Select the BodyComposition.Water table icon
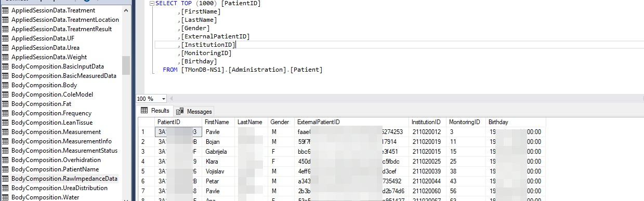 tap(6, 197)
